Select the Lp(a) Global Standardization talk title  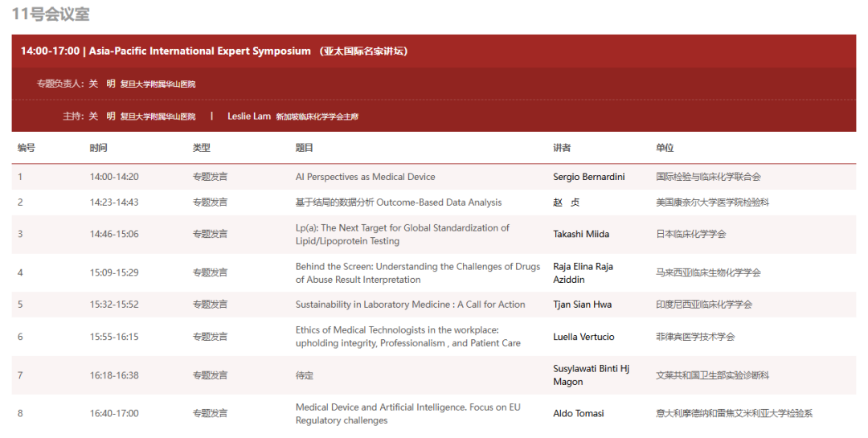[403, 234]
